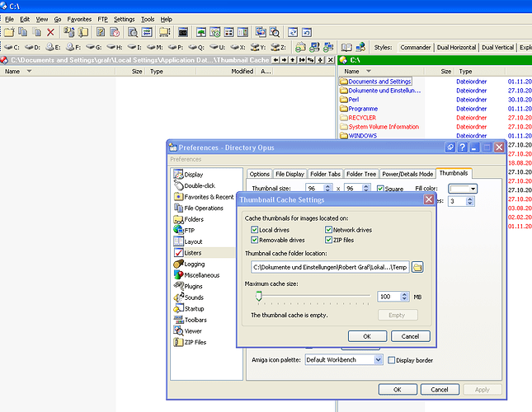Toggle the folder tree toolbar icon

pos(201,32)
